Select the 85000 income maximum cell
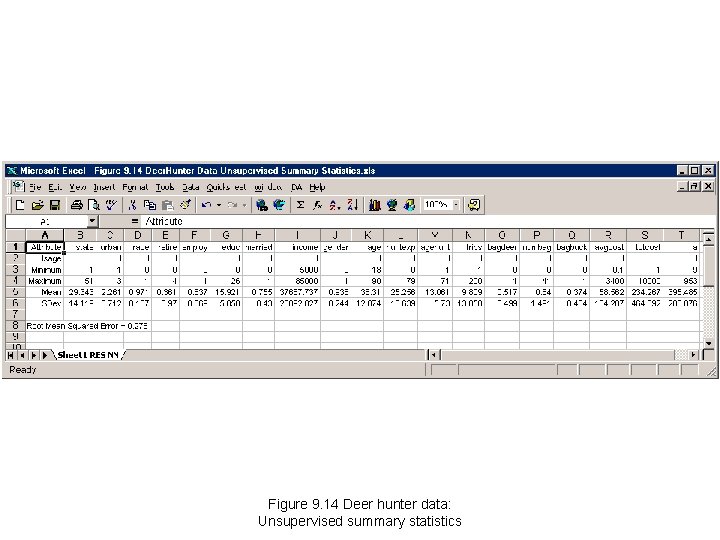Screen dimensions: 720x540 [x=298, y=281]
